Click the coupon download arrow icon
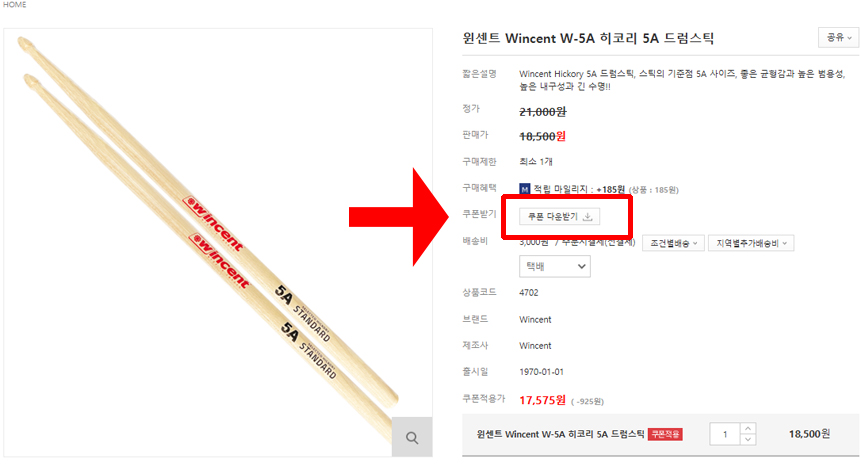The width and height of the screenshot is (860, 470). [x=587, y=217]
